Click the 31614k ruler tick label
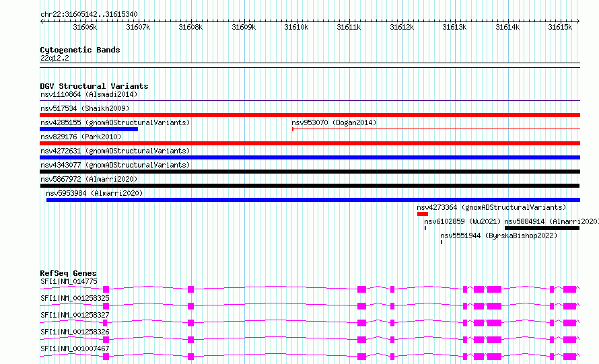The height and width of the screenshot is (364, 599). (507, 27)
